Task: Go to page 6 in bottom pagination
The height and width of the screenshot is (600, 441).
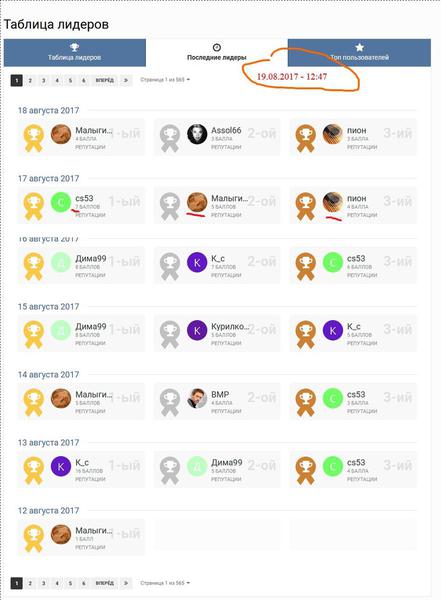Action: (83, 583)
